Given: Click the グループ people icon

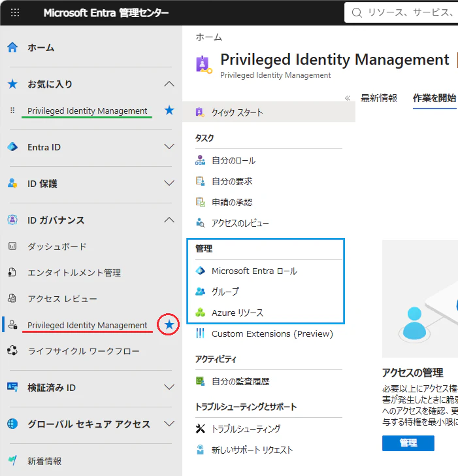Looking at the screenshot, I should tap(200, 292).
